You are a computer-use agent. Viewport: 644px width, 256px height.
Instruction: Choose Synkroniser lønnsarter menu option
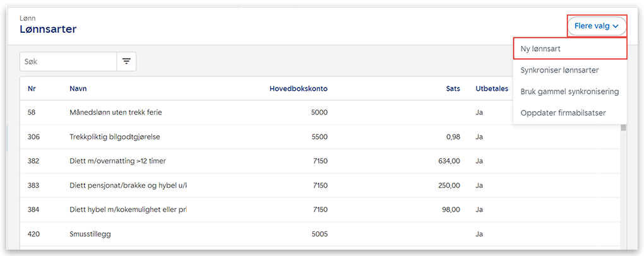[559, 70]
